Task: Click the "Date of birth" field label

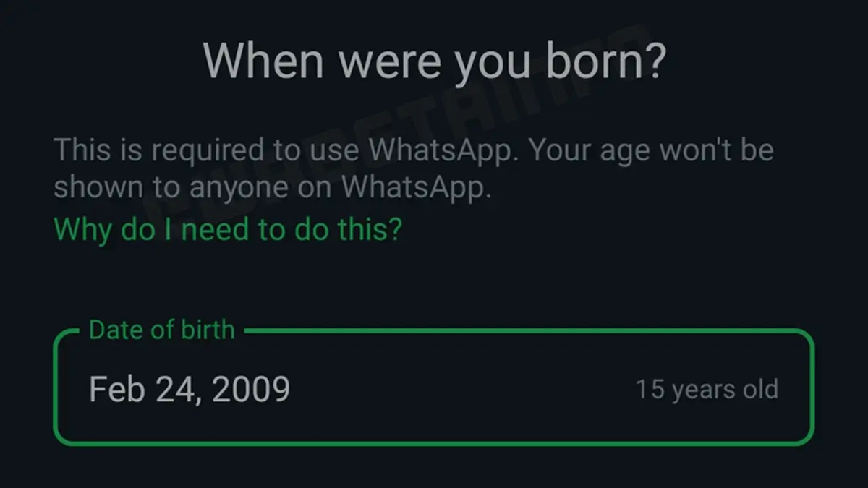Action: pos(161,330)
